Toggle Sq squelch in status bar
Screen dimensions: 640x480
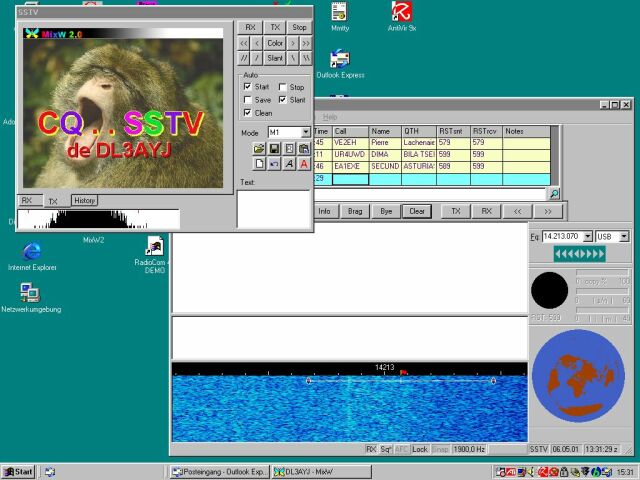385,449
